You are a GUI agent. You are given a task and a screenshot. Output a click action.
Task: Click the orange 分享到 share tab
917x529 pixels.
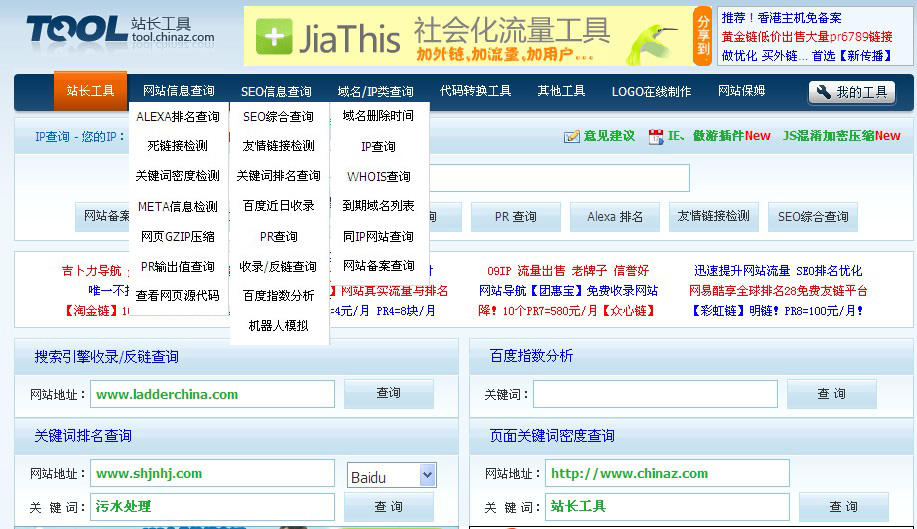point(702,36)
